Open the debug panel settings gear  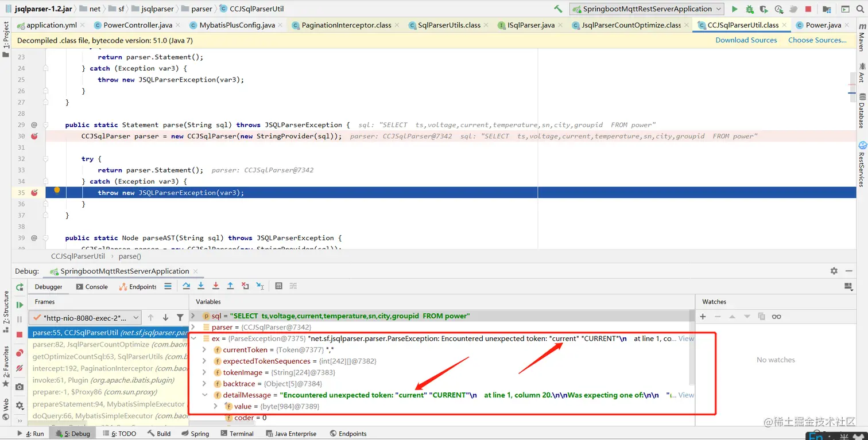834,271
